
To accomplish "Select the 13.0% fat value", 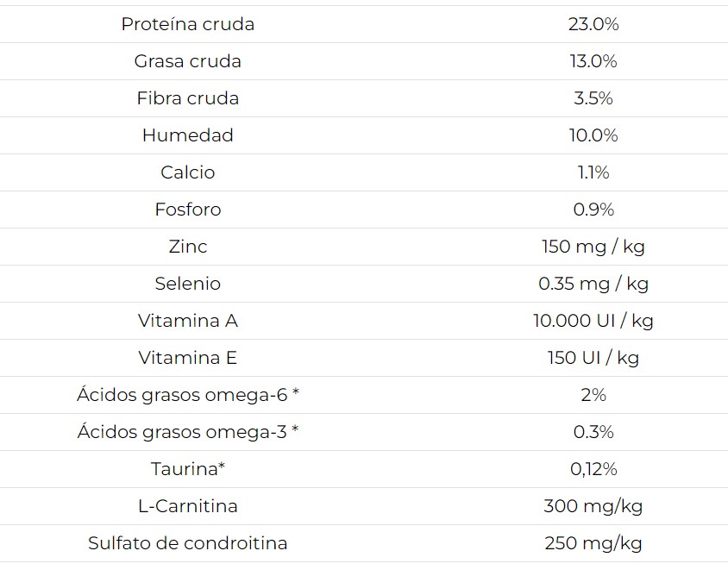I will [x=593, y=61].
